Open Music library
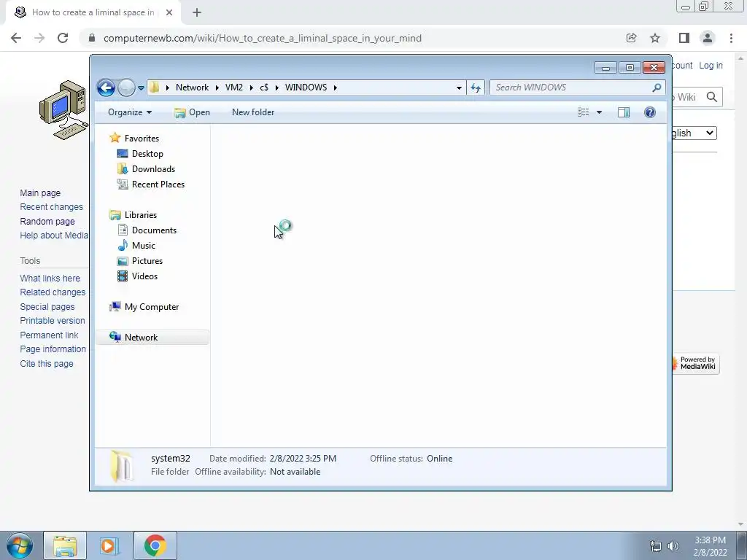The image size is (747, 560). tap(144, 246)
